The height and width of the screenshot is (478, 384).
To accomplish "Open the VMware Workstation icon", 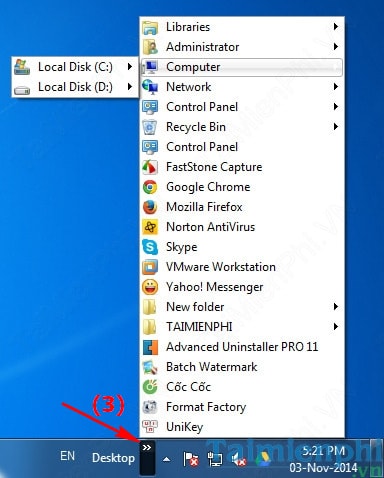I will [150, 267].
